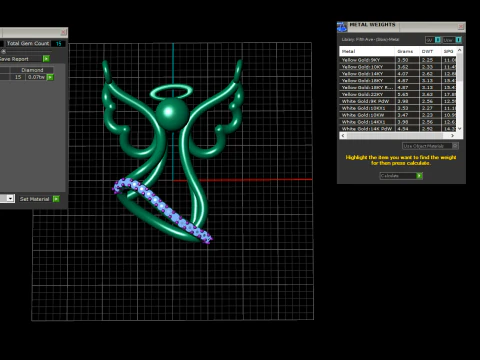
Task: Click the 0.07tw diamond weight cell
Action: [x=36, y=77]
